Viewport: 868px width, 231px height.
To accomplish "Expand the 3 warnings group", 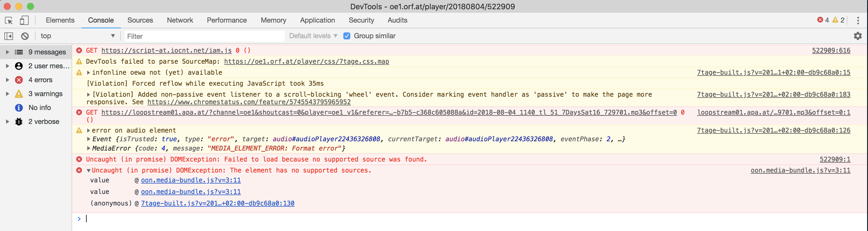I will [8, 93].
